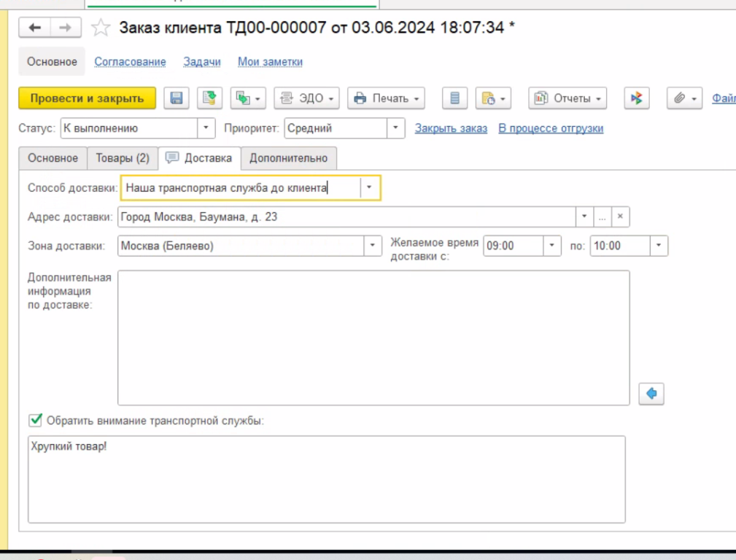This screenshot has height=560, width=736.
Task: Open the create-based-on icon menu
Action: tap(249, 98)
